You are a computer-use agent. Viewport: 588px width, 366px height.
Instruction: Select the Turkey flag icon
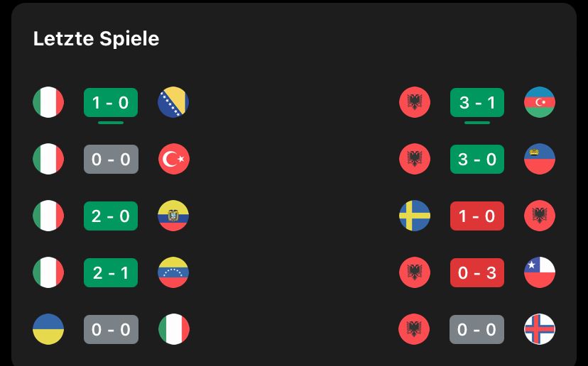[173, 159]
